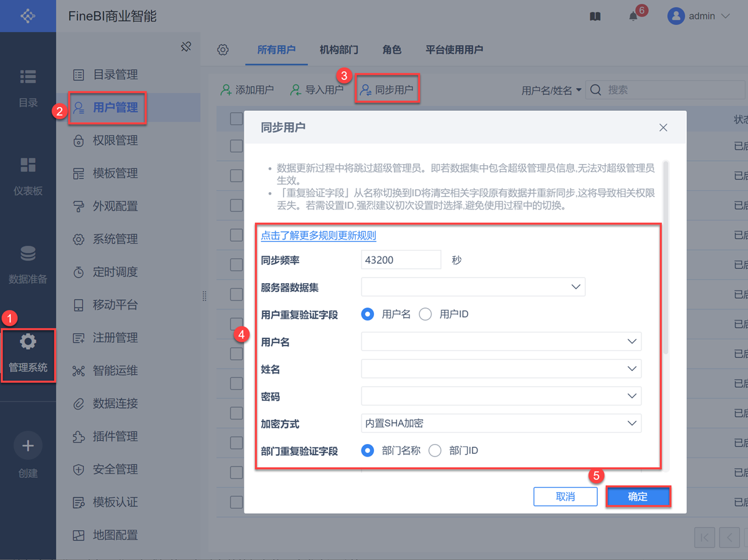Click the 确定 button
The image size is (748, 560).
pos(638,497)
